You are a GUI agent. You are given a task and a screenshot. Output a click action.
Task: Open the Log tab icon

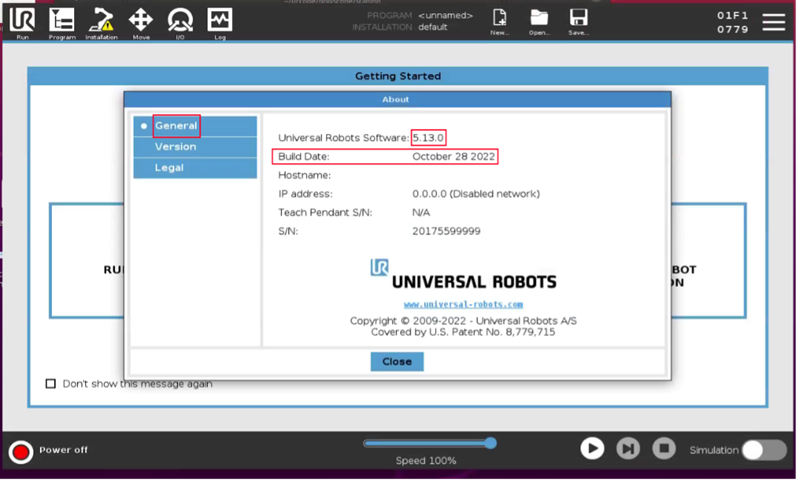click(x=219, y=21)
